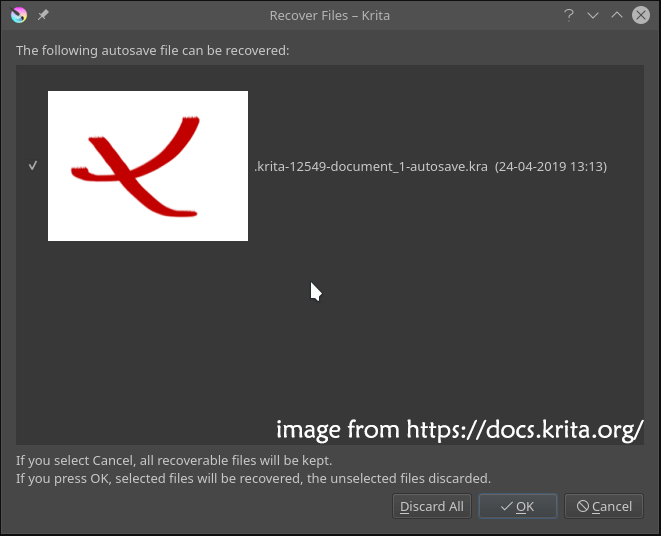Open the help question mark button
Viewport: 661px width, 536px height.
point(569,15)
